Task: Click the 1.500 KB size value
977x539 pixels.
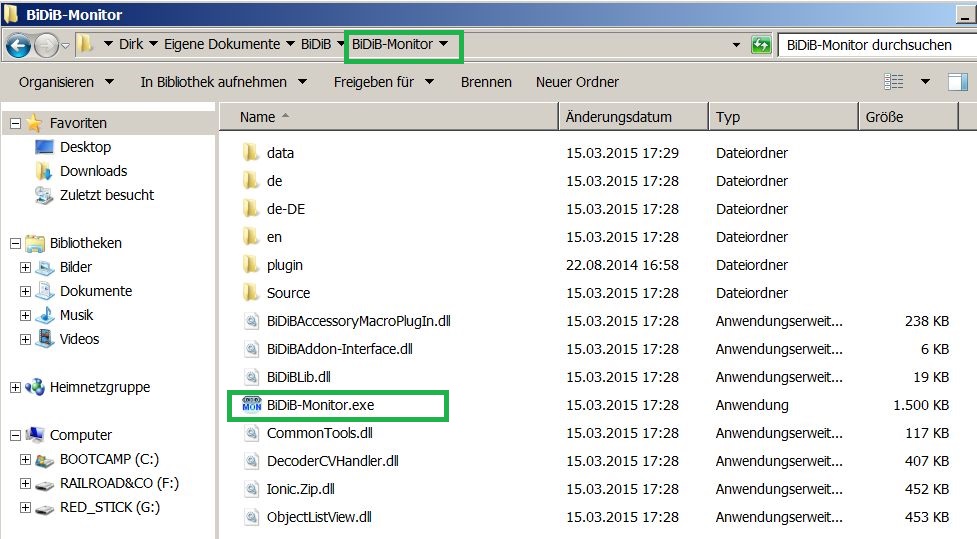Action: click(921, 405)
